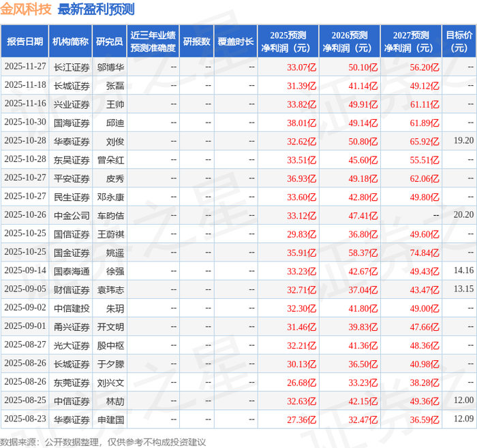Click the 40.98亿 profit value
This screenshot has width=477, height=448.
425,364
